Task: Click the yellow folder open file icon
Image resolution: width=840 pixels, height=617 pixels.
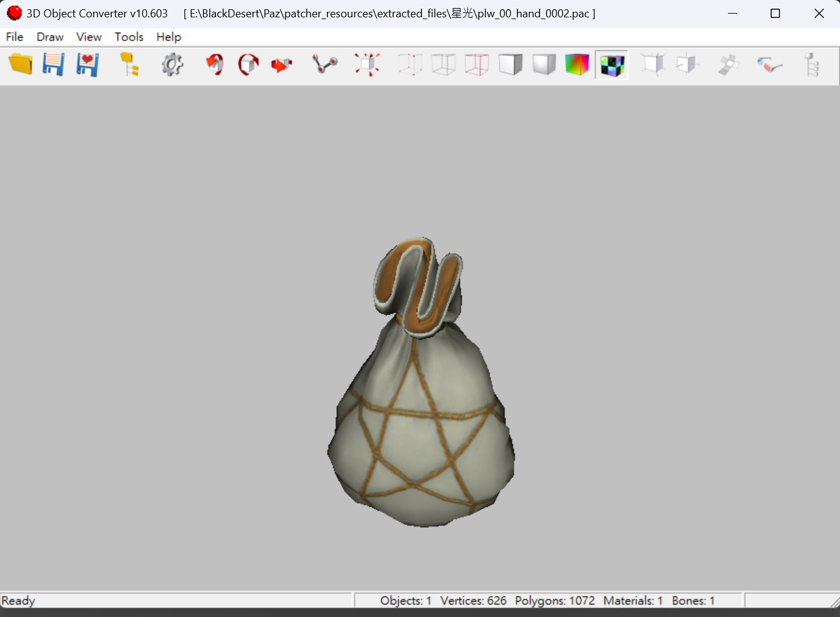Action: (x=20, y=64)
